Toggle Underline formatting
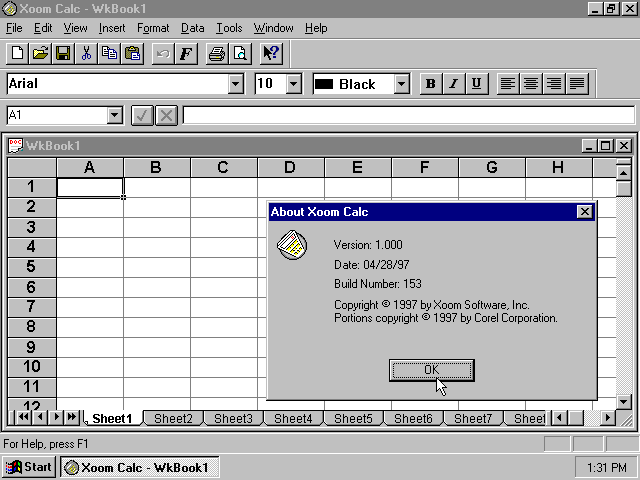The image size is (640, 480). pyautogui.click(x=476, y=84)
